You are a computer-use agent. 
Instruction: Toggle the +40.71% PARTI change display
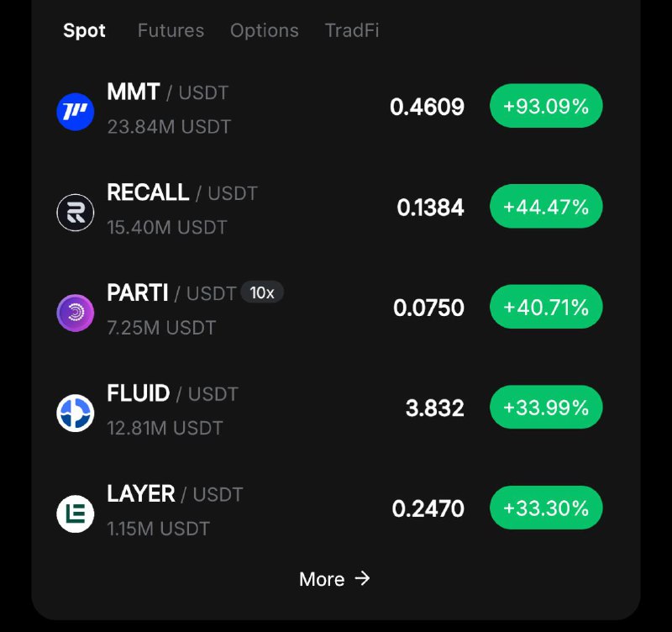(546, 307)
